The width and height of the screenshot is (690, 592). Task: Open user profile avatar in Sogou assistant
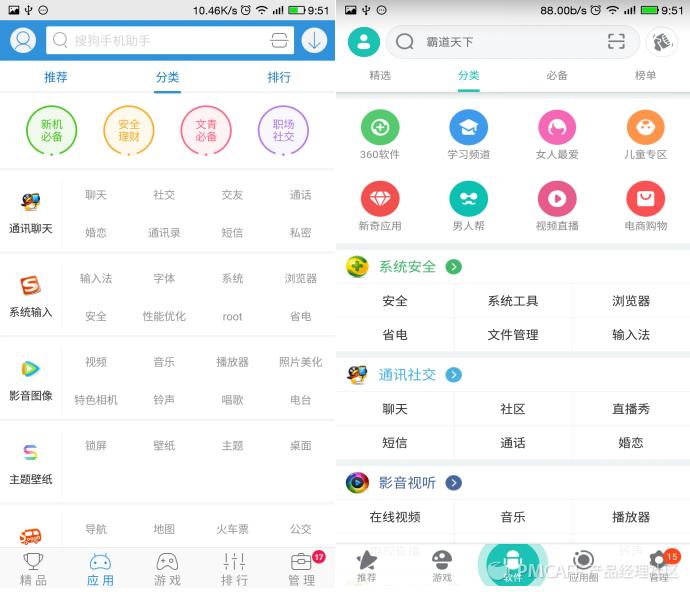23,40
